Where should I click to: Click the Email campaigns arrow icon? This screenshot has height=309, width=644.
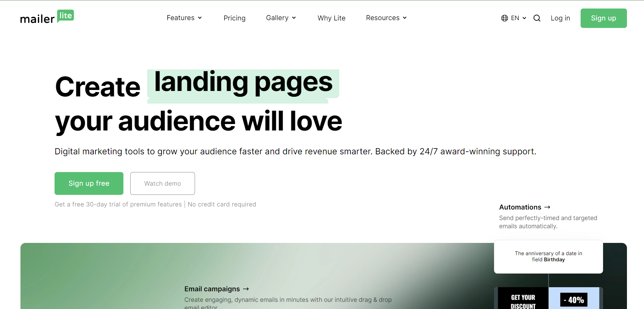[x=246, y=289]
